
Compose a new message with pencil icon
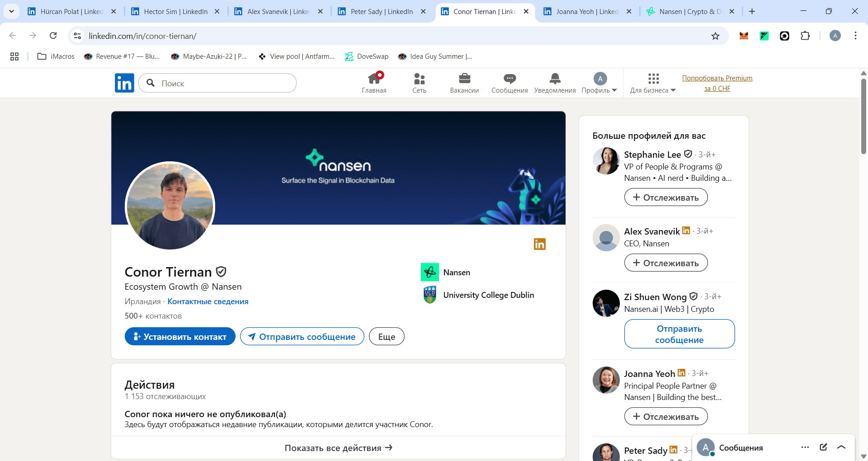pyautogui.click(x=823, y=447)
